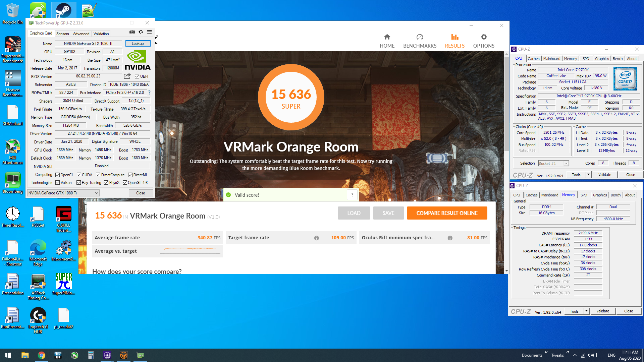Expand the Tweaks toolbar chevron on taskbar
This screenshot has width=644, height=362.
pos(568,352)
